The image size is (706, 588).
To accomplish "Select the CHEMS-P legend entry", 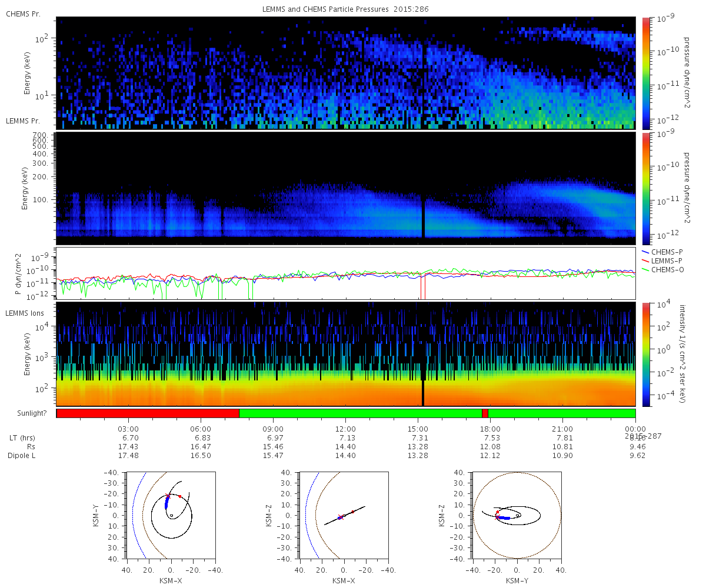I will [x=664, y=252].
